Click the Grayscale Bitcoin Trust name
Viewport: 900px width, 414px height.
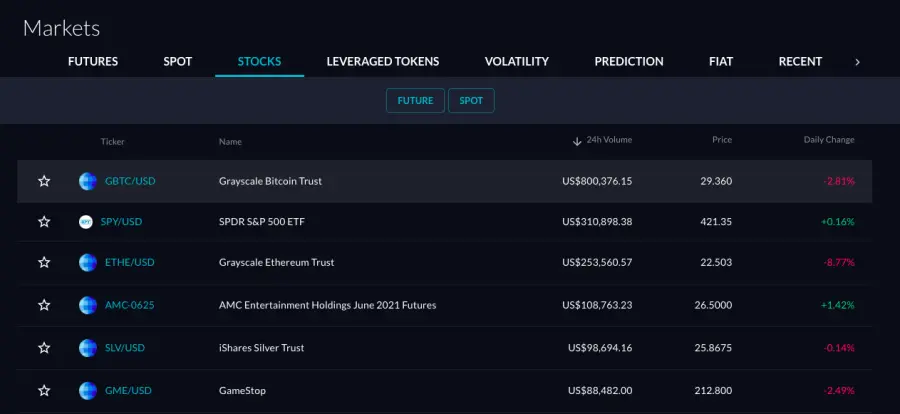click(270, 181)
